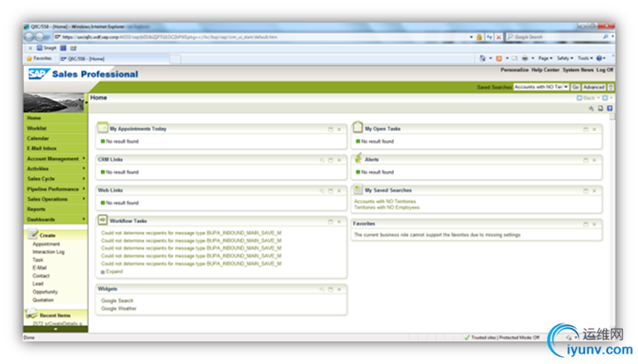Open Territories with NO Employees saved search
Image resolution: width=638 pixels, height=364 pixels.
pyautogui.click(x=387, y=208)
